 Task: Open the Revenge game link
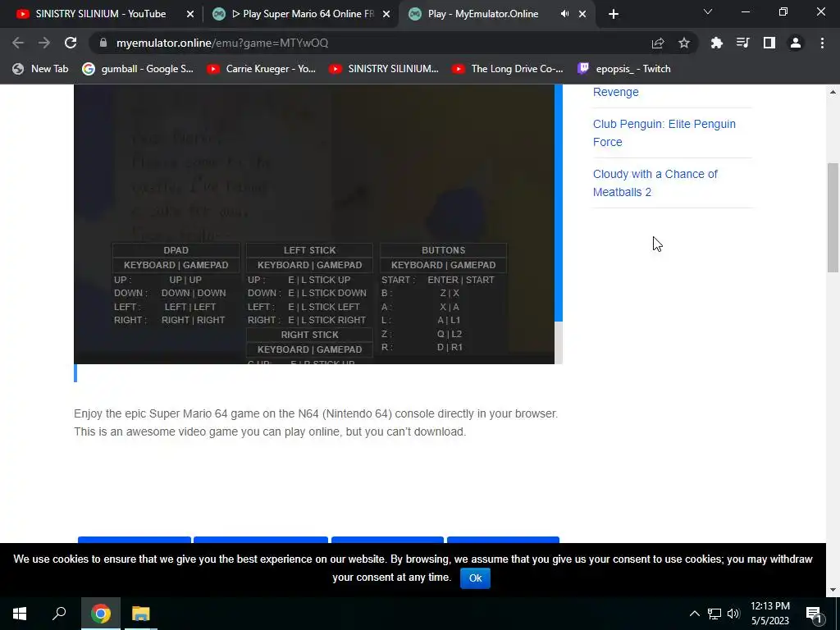615,92
